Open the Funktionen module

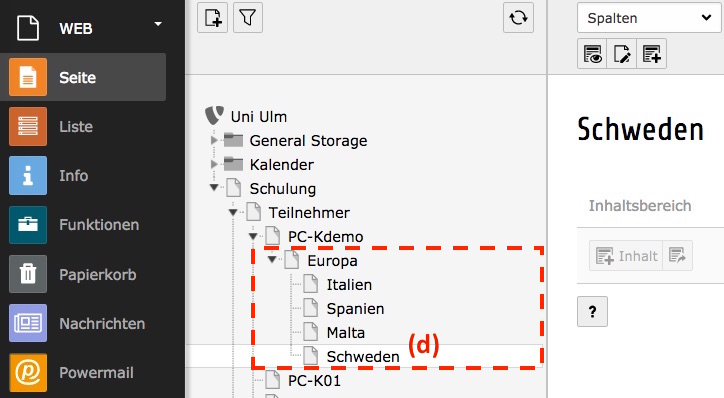click(x=83, y=225)
